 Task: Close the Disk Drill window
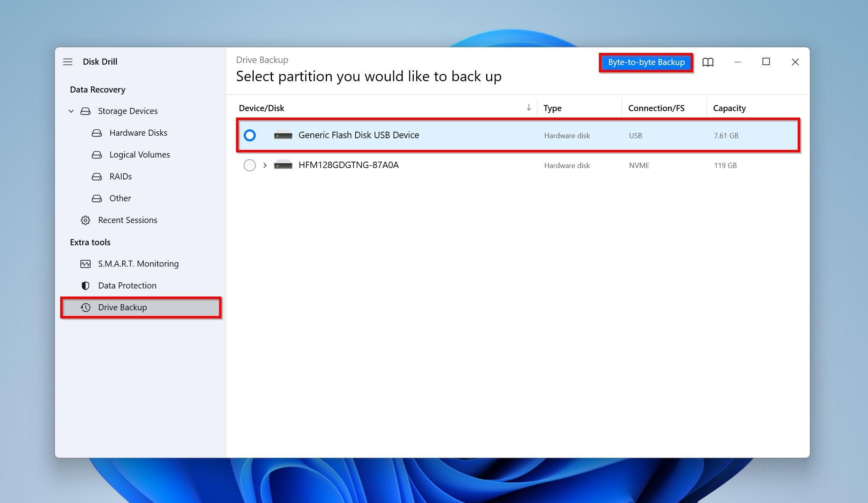coord(795,62)
